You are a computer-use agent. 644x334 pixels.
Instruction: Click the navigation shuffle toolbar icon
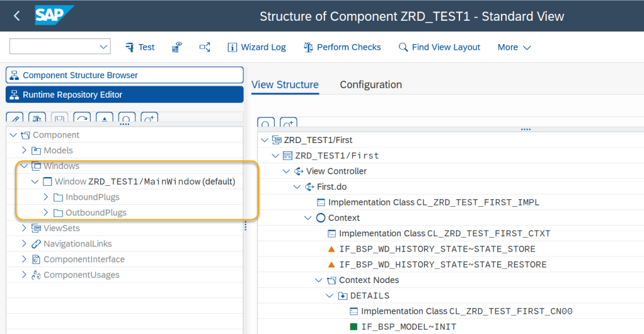click(205, 47)
